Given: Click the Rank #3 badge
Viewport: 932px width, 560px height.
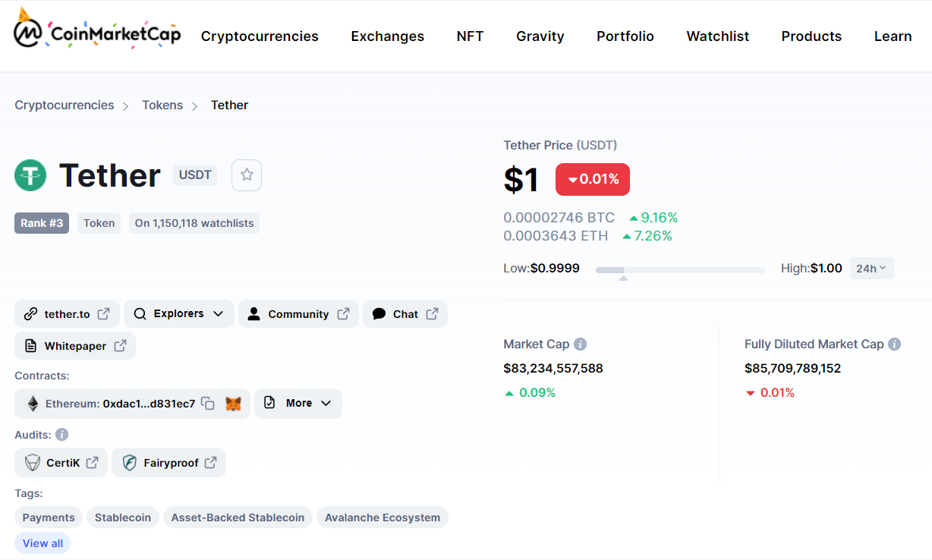Looking at the screenshot, I should tap(42, 223).
